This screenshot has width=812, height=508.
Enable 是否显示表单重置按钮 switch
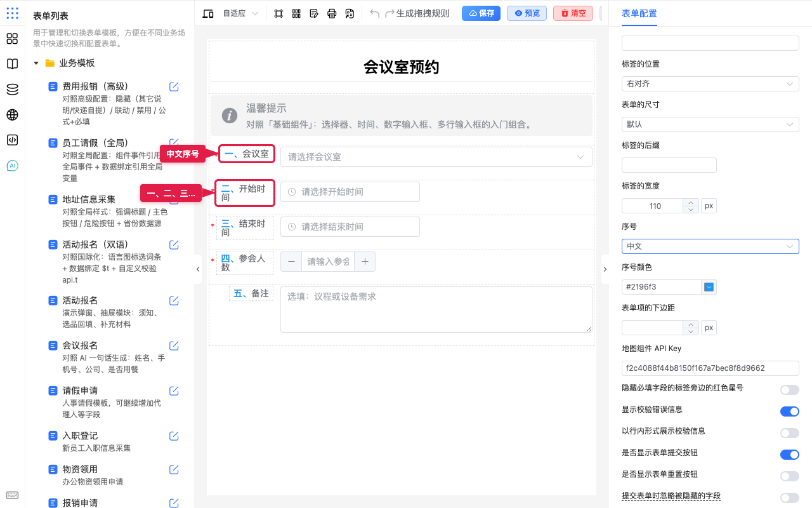pos(790,476)
